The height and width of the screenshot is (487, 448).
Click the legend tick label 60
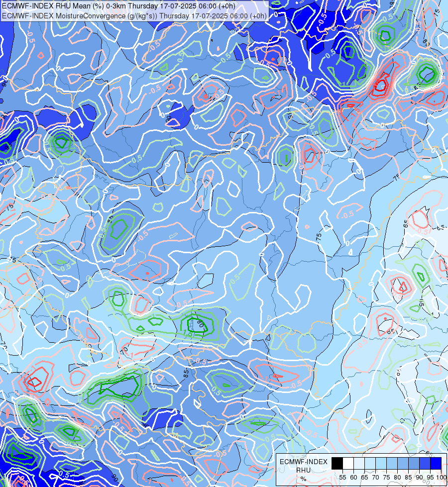353,478
